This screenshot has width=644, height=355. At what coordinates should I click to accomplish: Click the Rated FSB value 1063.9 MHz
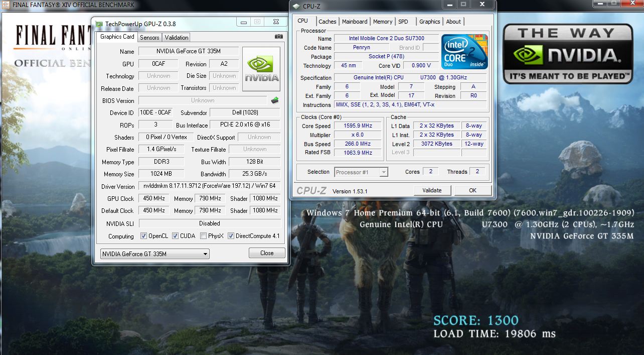[x=358, y=153]
